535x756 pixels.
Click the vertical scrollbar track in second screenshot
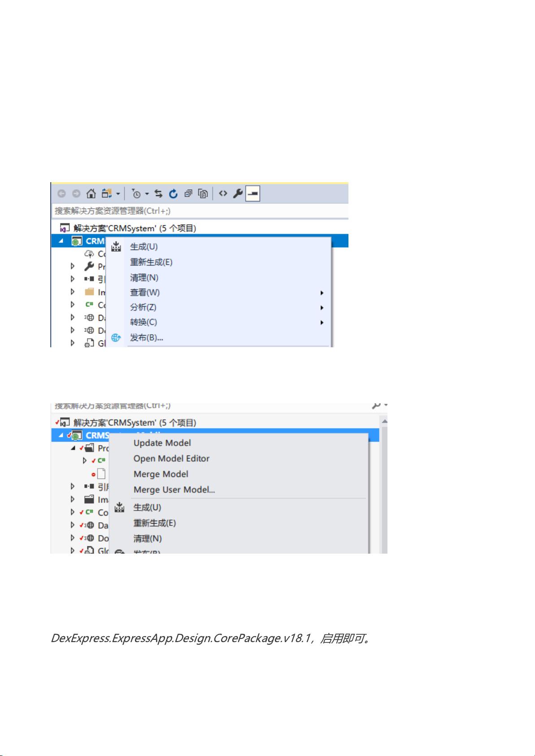[x=384, y=489]
